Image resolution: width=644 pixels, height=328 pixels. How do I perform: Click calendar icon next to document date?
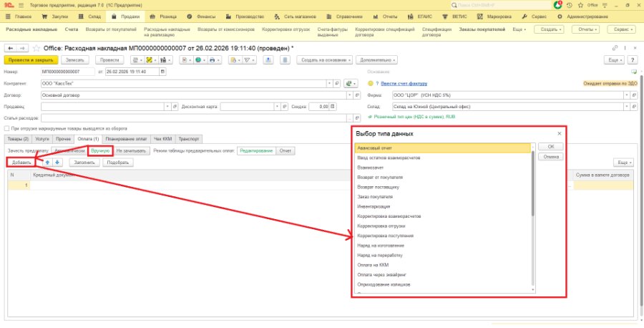click(162, 72)
